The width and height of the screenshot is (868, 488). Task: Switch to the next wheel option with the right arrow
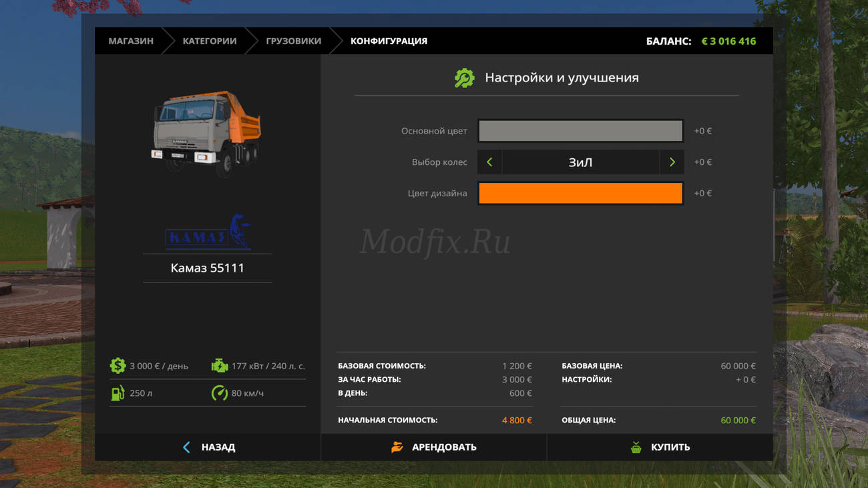[x=672, y=162]
